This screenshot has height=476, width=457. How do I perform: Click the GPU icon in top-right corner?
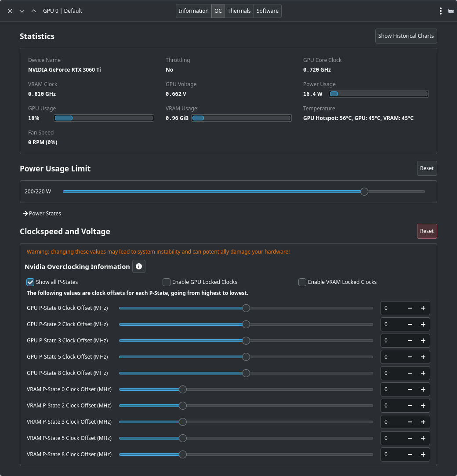tap(451, 11)
